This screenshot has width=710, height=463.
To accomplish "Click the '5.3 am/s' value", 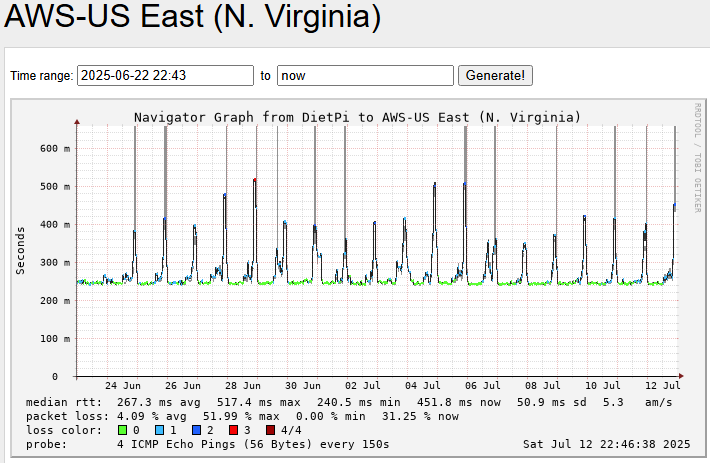I will click(638, 402).
